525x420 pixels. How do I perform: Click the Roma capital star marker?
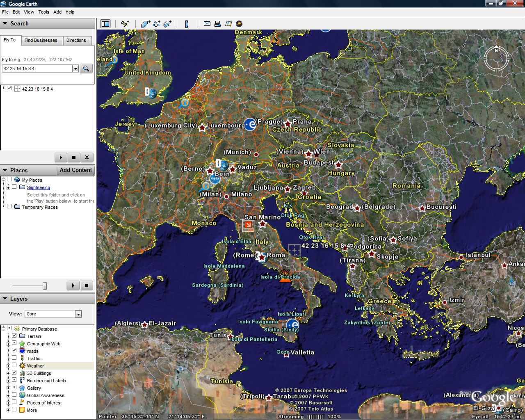(x=262, y=257)
